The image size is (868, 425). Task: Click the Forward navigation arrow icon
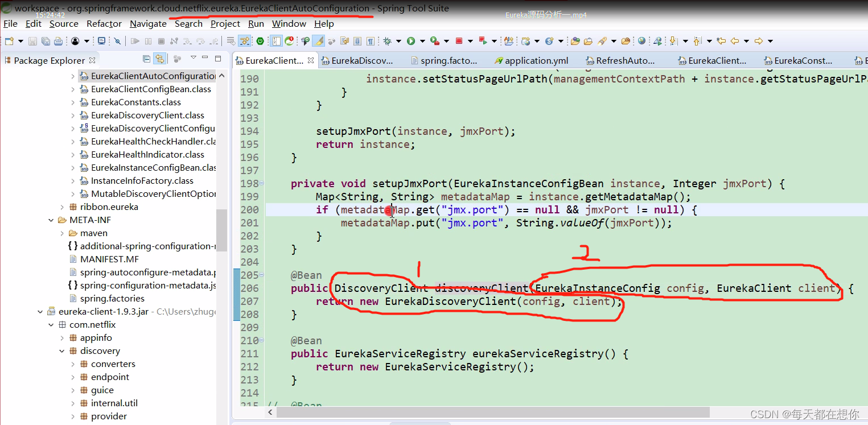(758, 41)
